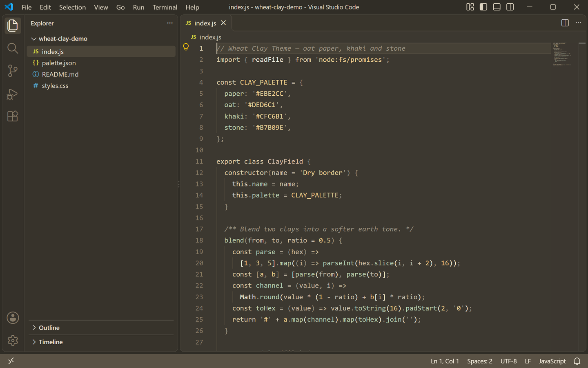588x368 pixels.
Task: Select index.js in the Explorer tree
Action: (101, 52)
